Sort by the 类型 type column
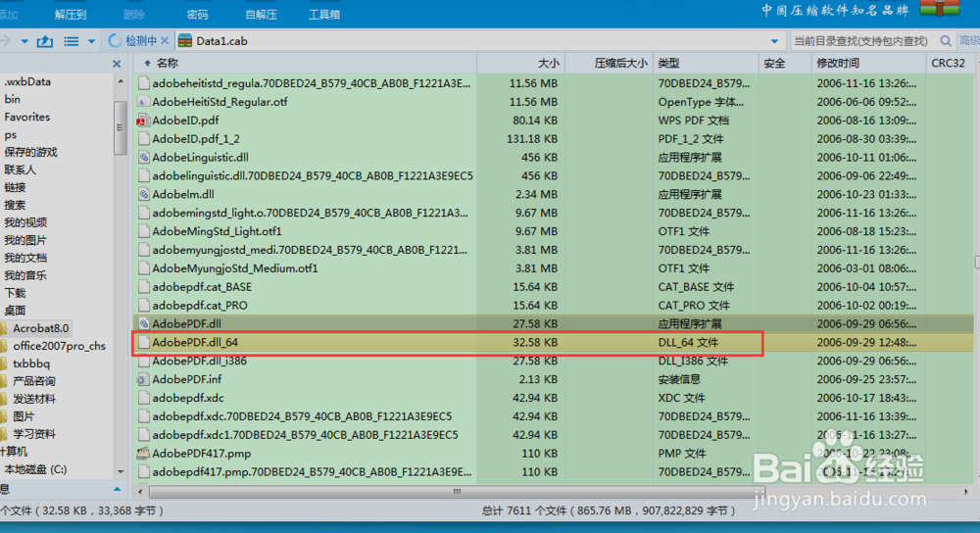This screenshot has width=980, height=533. coord(668,63)
